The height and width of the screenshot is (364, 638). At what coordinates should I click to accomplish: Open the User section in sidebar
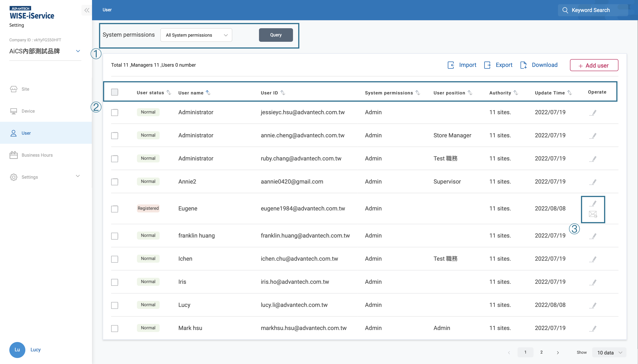26,133
